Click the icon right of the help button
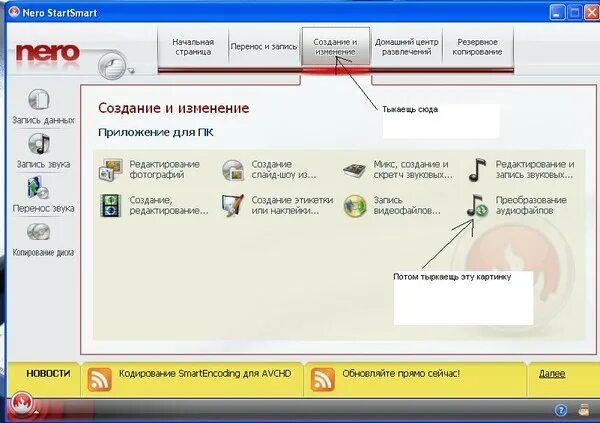Viewport: 600px width, 423px height. pos(584,410)
